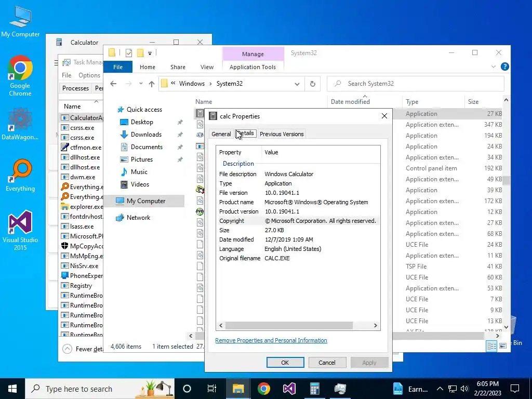The image size is (532, 399).
Task: Click the path overflow chevron before Windows
Action: coord(173,84)
